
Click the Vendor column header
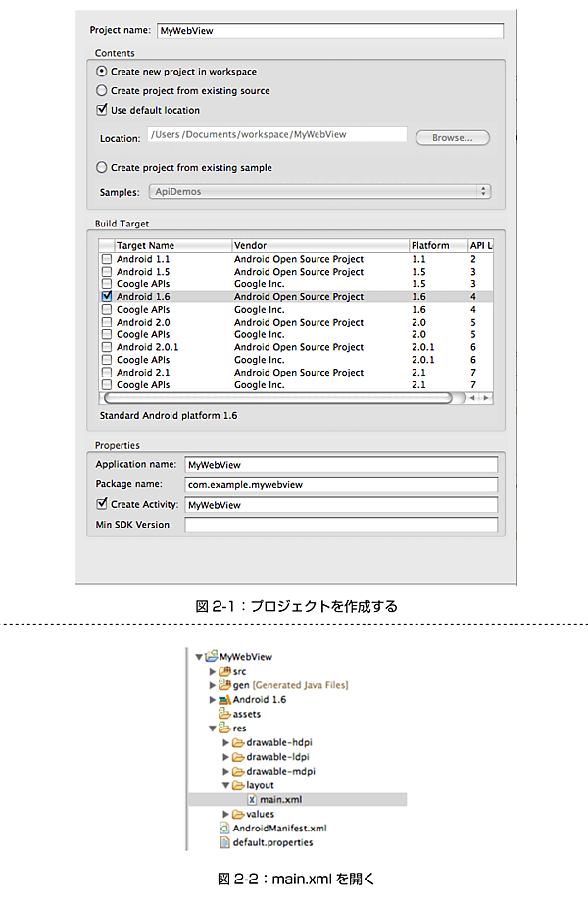(x=319, y=245)
